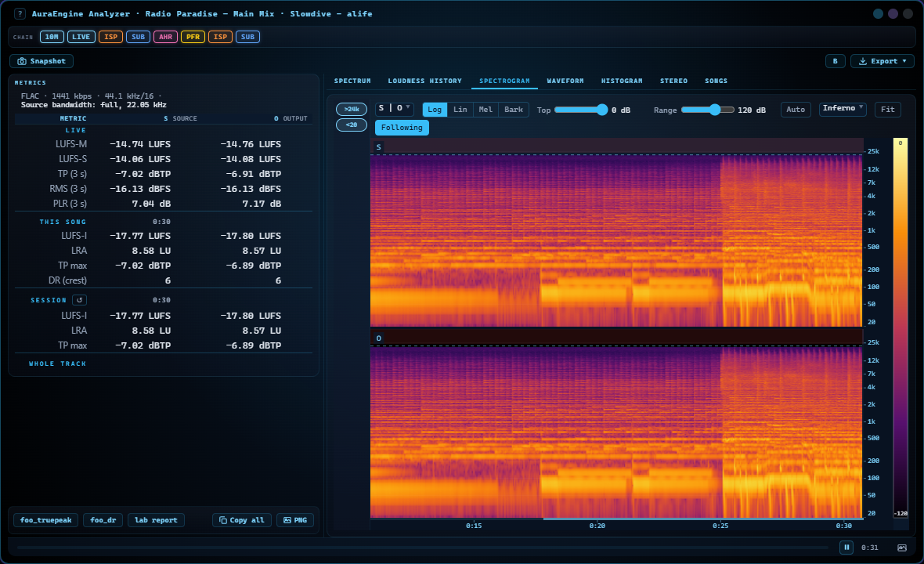Switch frequency scale to Lin
The width and height of the screenshot is (924, 564).
point(460,110)
